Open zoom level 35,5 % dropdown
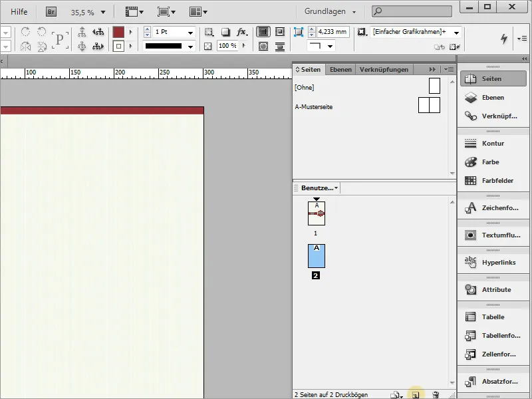This screenshot has height=399, width=532. 103,12
